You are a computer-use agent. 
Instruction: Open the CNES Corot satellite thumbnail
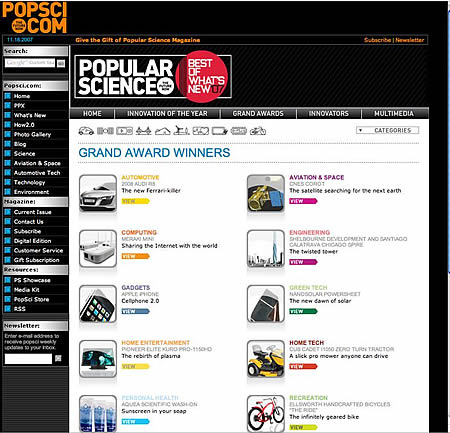(266, 193)
